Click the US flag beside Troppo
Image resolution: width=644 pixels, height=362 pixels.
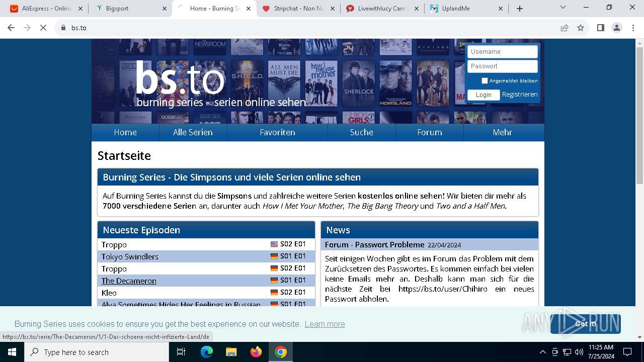coord(274,244)
